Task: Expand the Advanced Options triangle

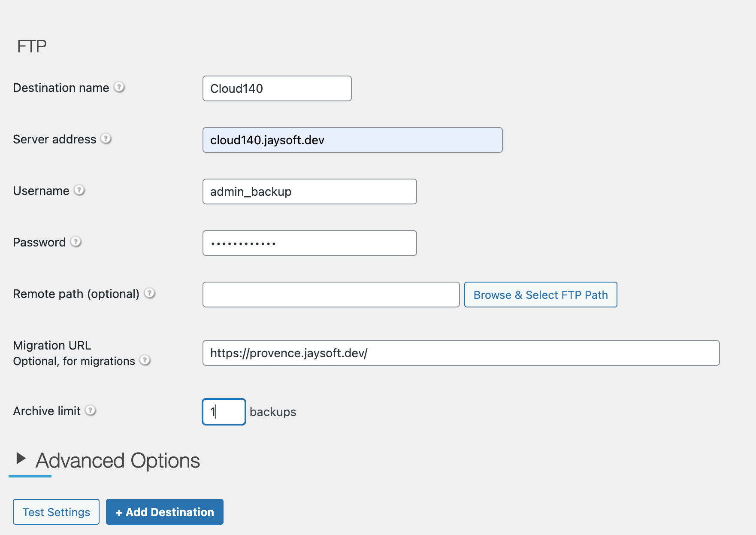Action: (20, 459)
